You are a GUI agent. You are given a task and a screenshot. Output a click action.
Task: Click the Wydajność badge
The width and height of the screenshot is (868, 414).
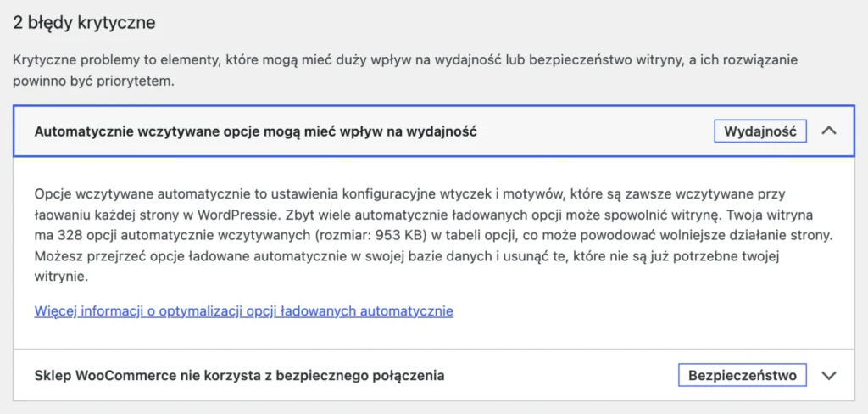coord(759,131)
